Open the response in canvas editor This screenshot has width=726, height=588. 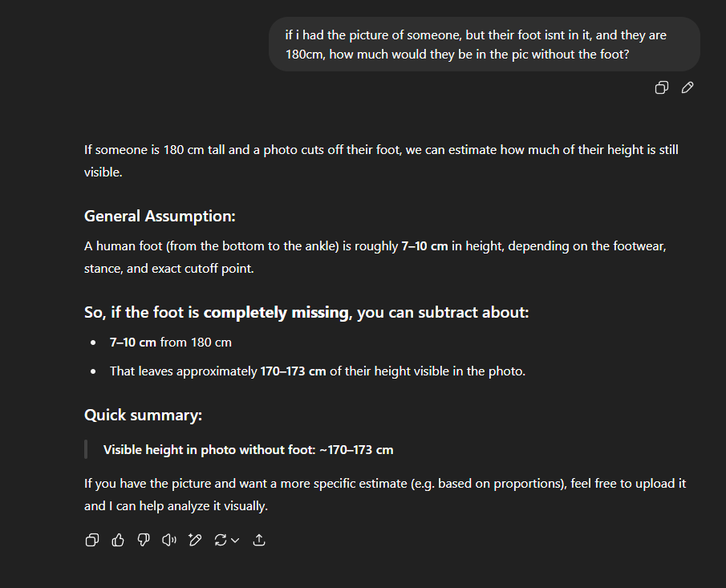[195, 540]
